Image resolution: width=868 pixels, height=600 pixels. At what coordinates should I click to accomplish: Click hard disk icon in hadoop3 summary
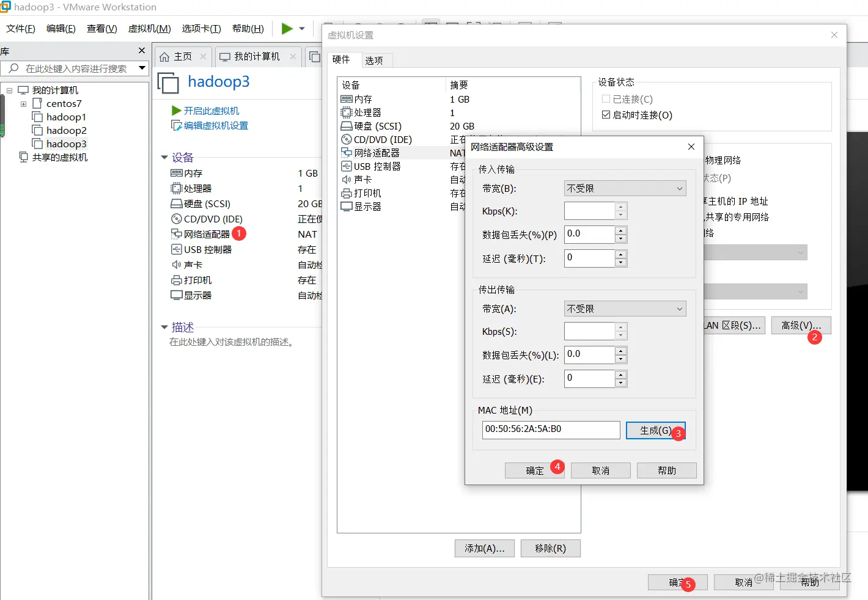tap(176, 203)
